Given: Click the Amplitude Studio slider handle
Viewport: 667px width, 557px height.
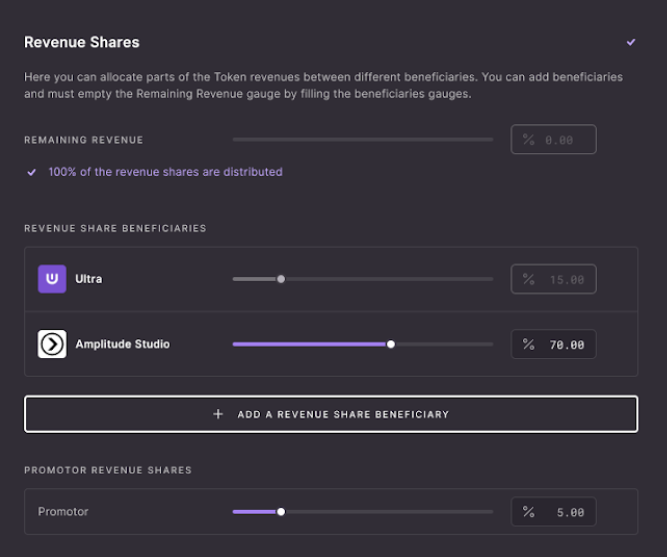Looking at the screenshot, I should point(391,344).
